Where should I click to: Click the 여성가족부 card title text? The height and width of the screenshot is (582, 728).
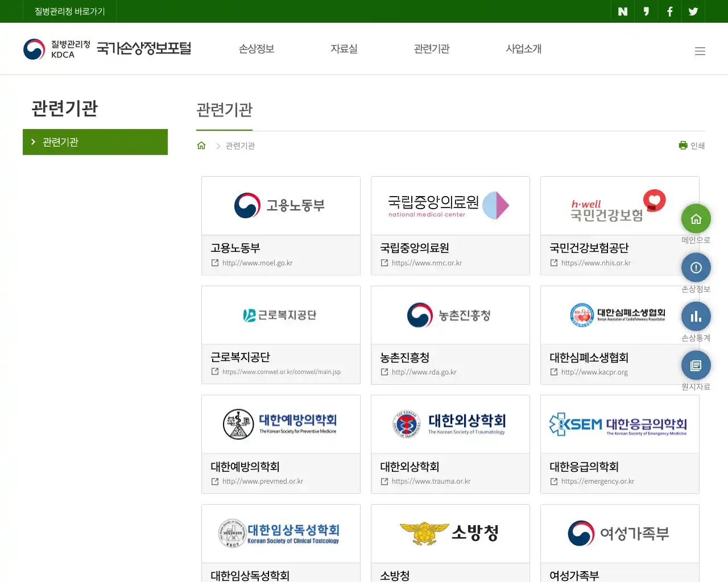coord(574,575)
